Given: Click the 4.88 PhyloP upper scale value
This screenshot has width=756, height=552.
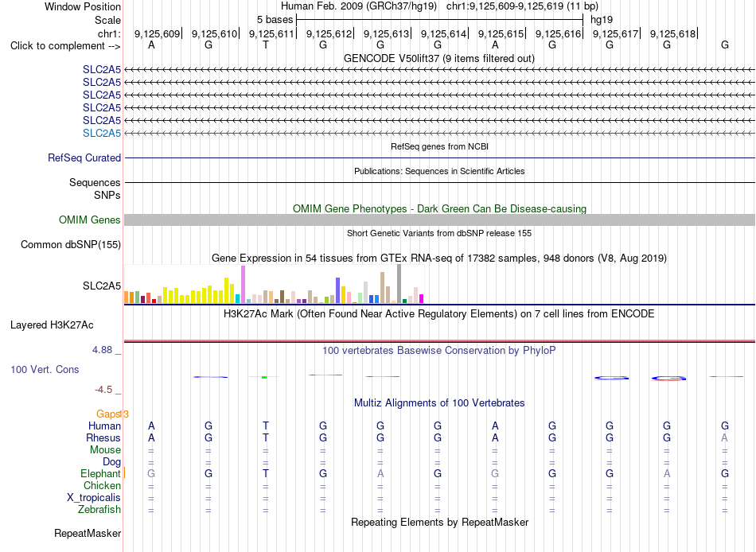Looking at the screenshot, I should pyautogui.click(x=102, y=350).
